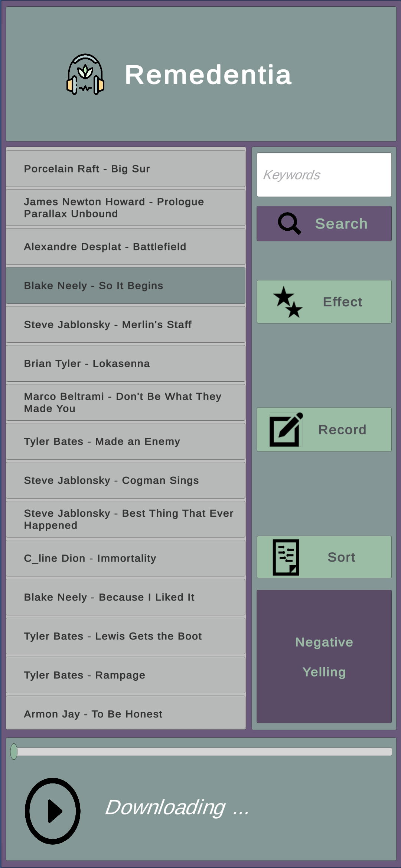Select Blake Neely - So It Begins
Image resolution: width=401 pixels, height=868 pixels.
pos(125,286)
